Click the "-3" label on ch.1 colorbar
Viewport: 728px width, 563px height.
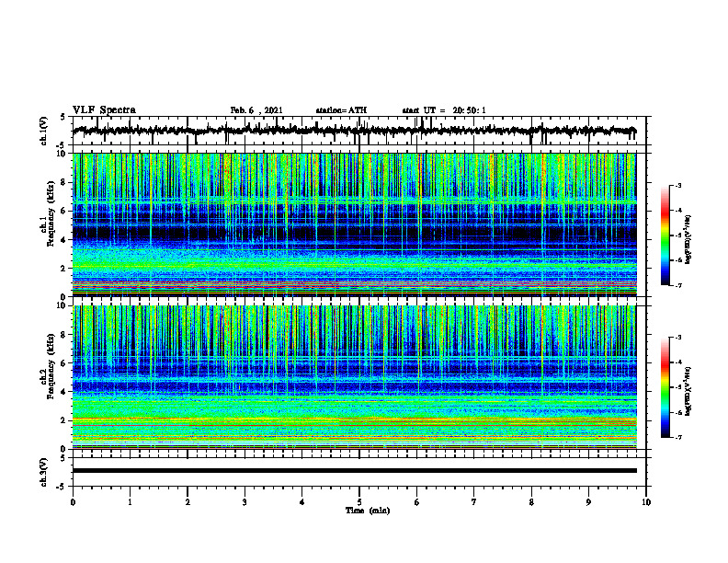tap(677, 185)
